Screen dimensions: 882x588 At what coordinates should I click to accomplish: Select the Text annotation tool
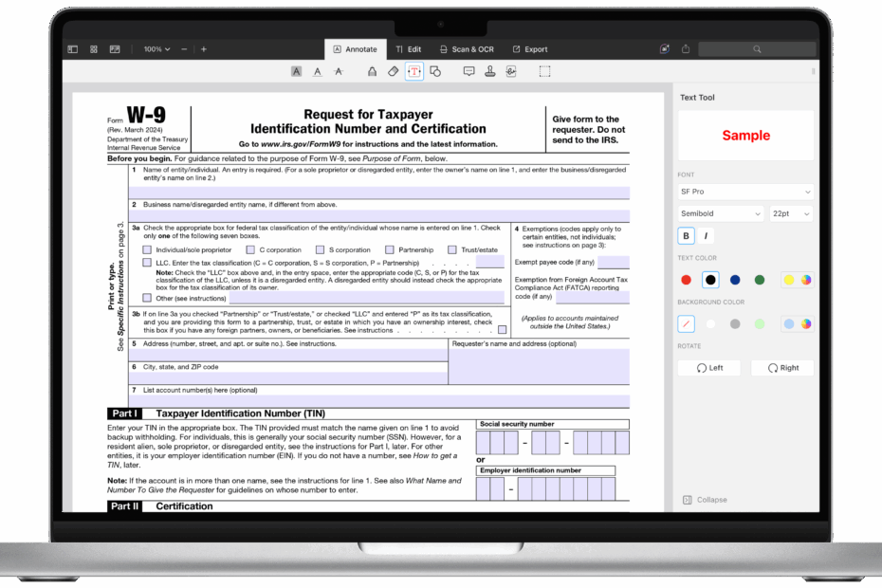413,71
